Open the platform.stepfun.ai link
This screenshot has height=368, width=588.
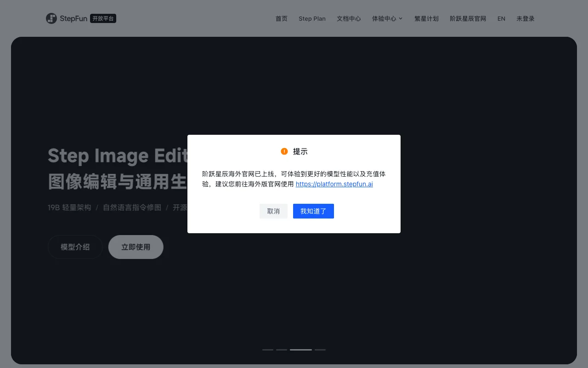click(x=334, y=184)
